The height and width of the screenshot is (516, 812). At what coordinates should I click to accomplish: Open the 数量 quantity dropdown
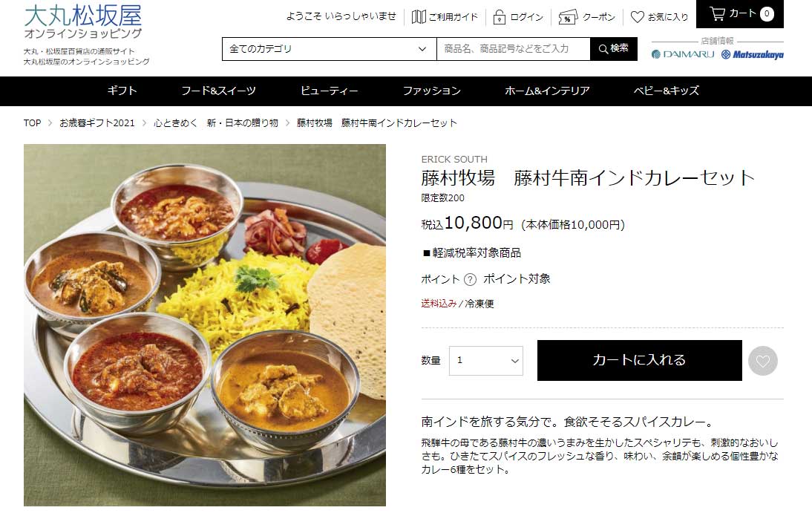pos(485,361)
